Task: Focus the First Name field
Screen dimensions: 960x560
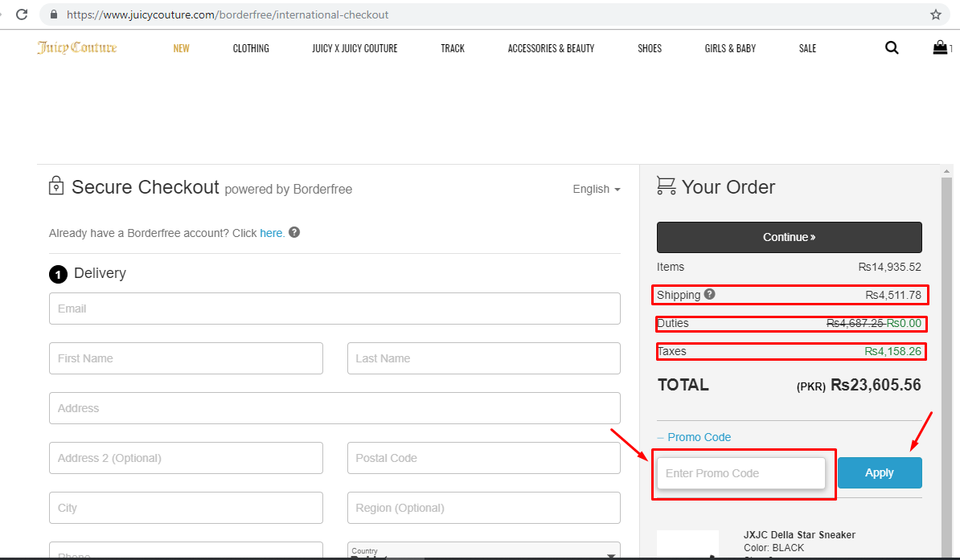Action: click(186, 358)
